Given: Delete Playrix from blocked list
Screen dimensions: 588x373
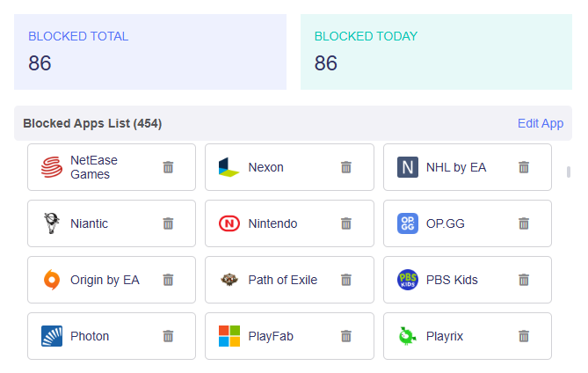Looking at the screenshot, I should pyautogui.click(x=524, y=336).
